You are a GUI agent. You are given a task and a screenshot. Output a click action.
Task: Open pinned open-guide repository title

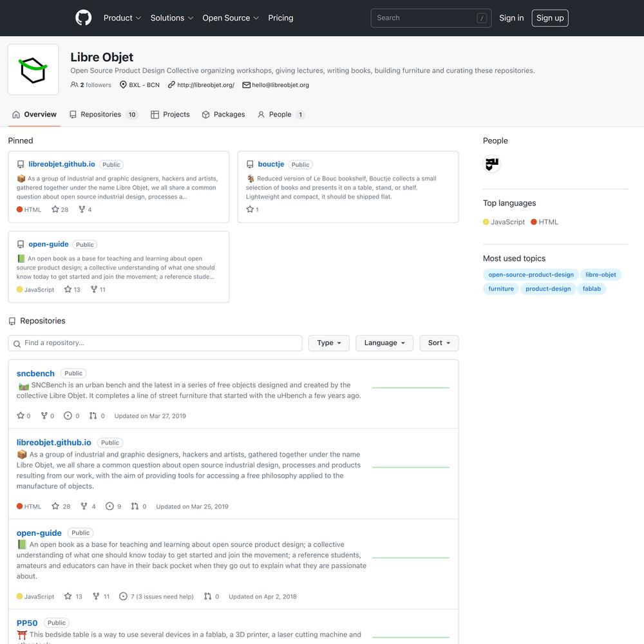[x=48, y=244]
